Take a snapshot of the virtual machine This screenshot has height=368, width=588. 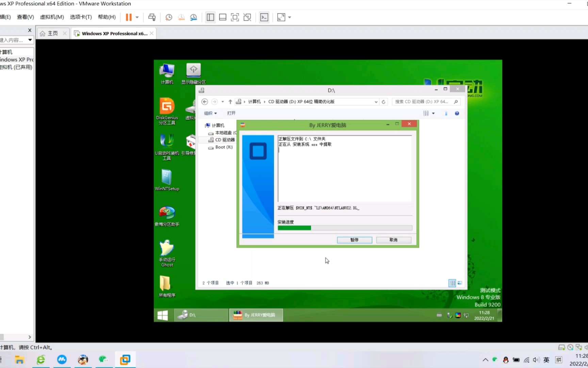(x=169, y=17)
